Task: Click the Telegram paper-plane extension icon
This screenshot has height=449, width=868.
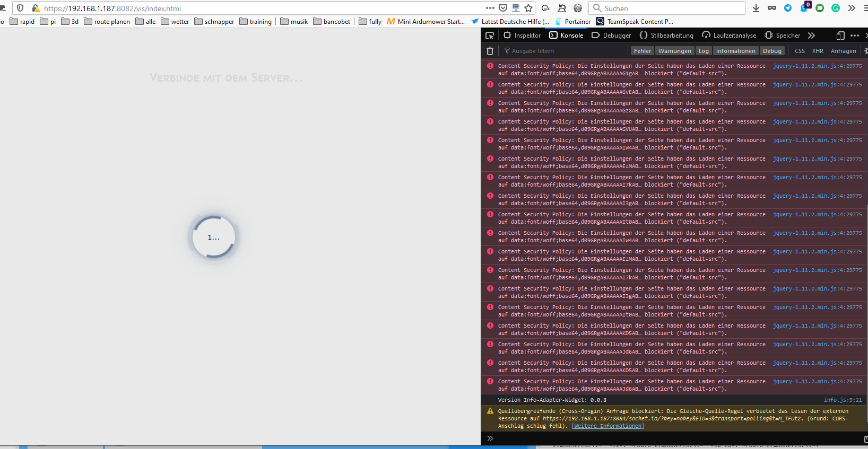Action: 788,8
